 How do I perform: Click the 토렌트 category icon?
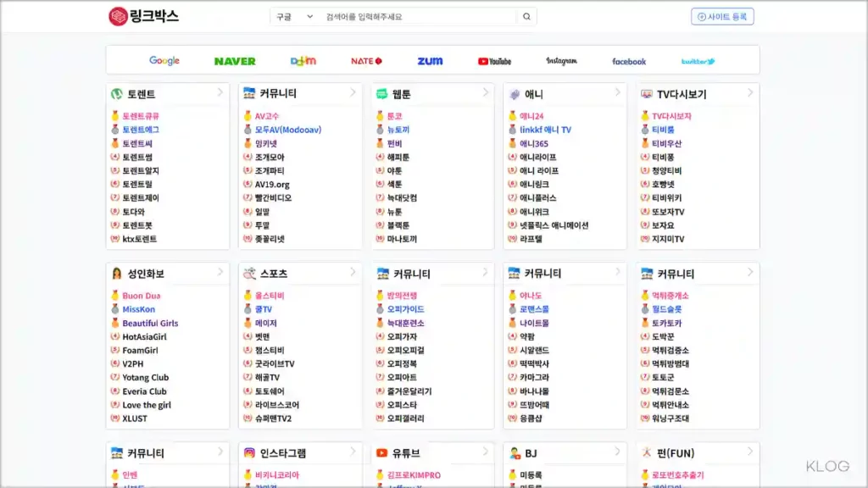click(116, 94)
